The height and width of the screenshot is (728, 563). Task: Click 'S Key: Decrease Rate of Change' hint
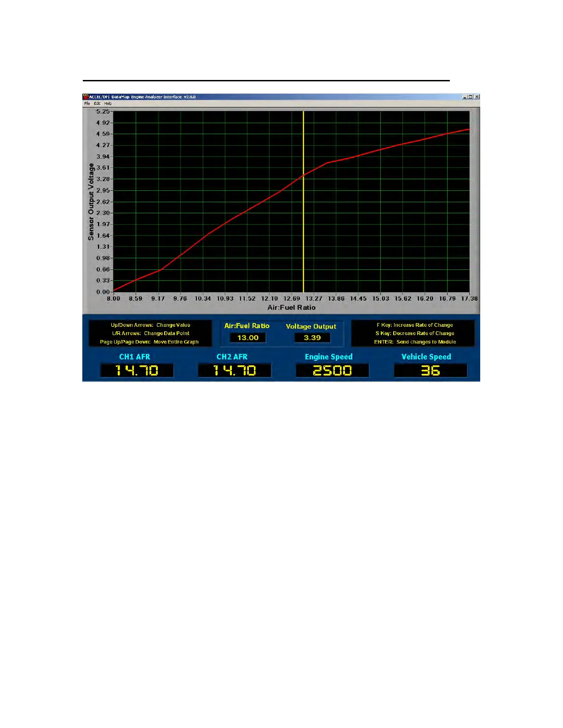(415, 333)
